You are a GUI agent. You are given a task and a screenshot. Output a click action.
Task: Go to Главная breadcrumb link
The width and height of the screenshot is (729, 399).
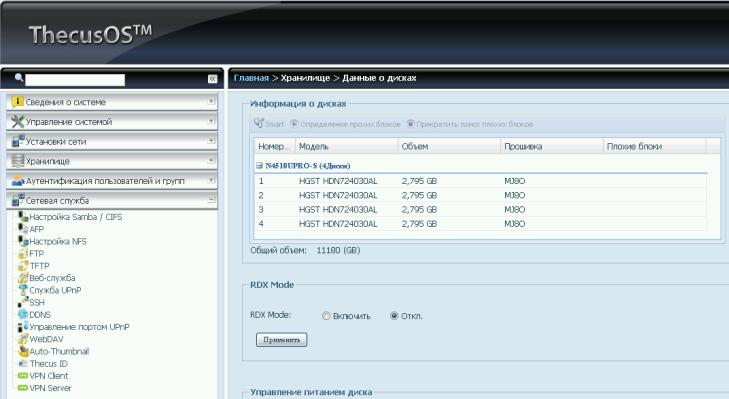[x=251, y=78]
